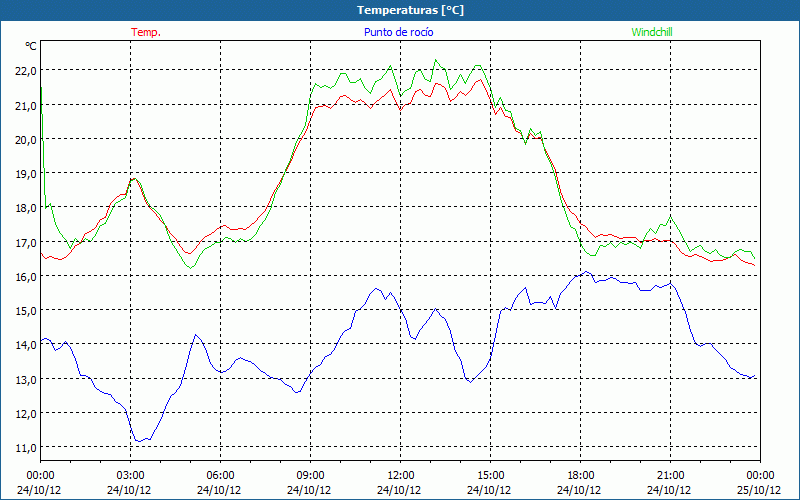This screenshot has width=800, height=500.
Task: Click the '21:00' x-axis time label
Action: [670, 476]
